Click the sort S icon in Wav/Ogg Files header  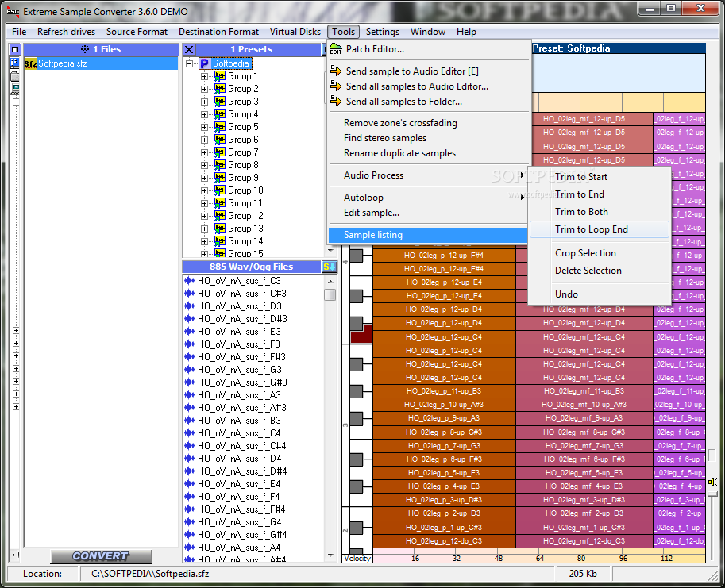click(x=329, y=267)
